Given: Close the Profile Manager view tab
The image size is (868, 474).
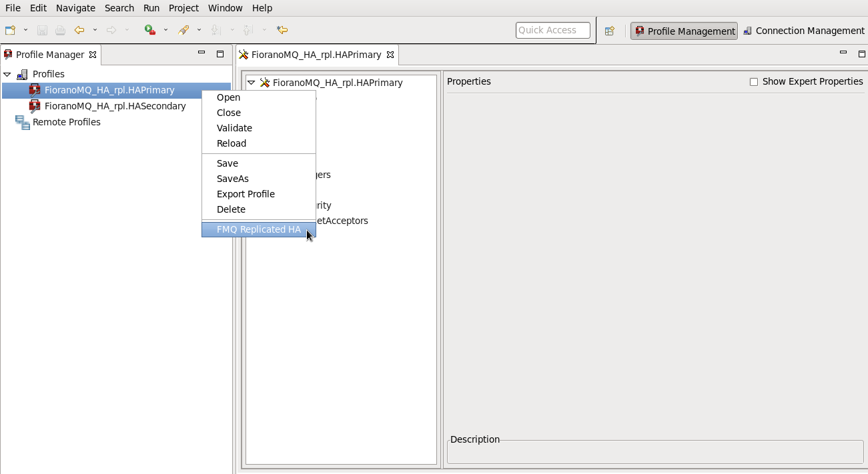Looking at the screenshot, I should 93,55.
